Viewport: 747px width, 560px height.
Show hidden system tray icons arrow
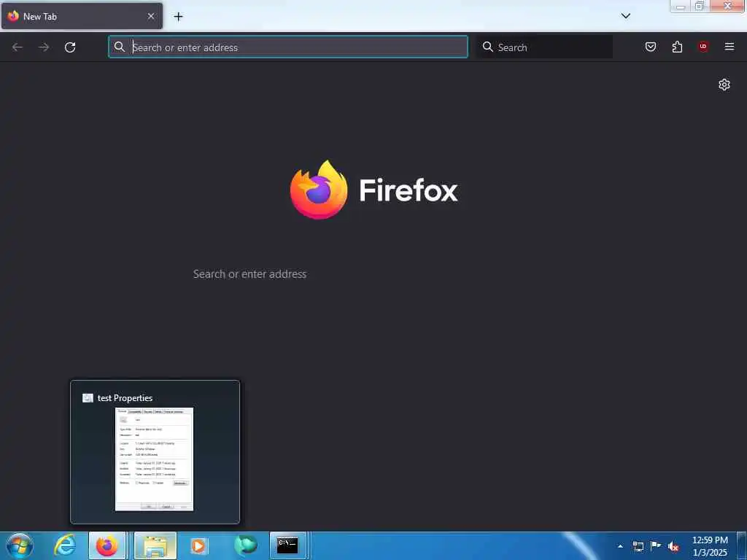(x=620, y=546)
